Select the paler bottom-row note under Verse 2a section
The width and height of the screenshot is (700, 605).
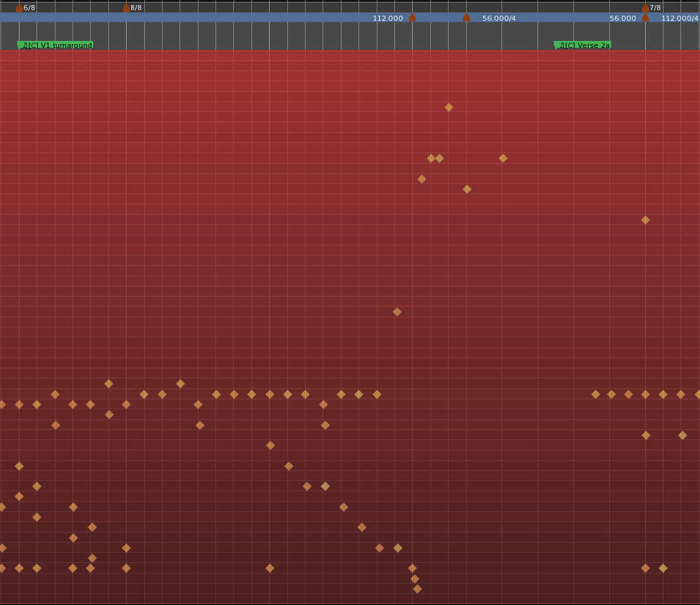[663, 568]
